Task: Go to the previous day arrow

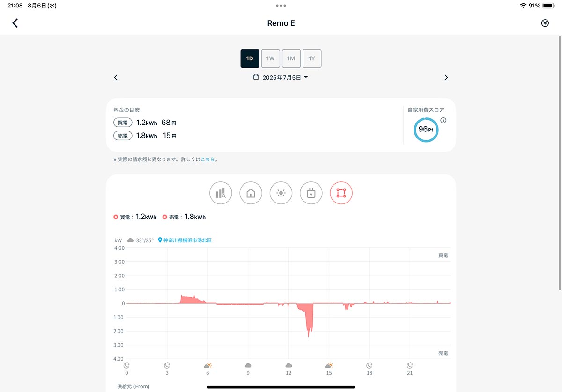Action: (116, 77)
